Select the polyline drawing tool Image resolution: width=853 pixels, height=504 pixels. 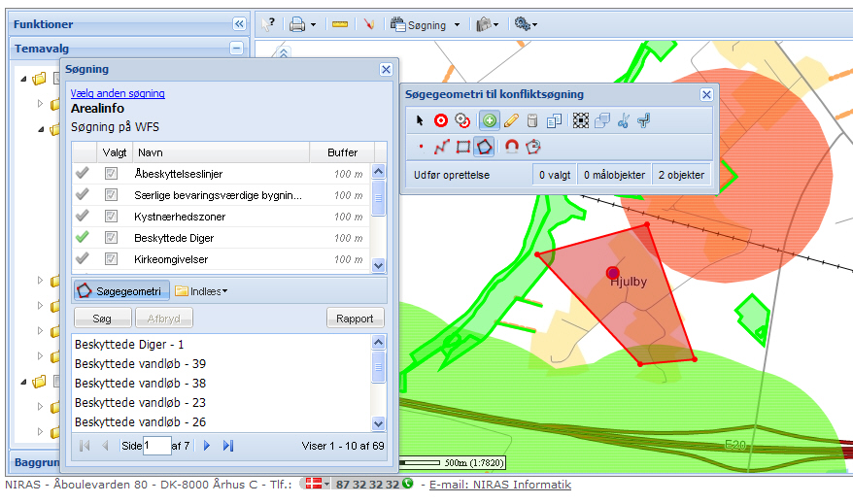coord(441,147)
